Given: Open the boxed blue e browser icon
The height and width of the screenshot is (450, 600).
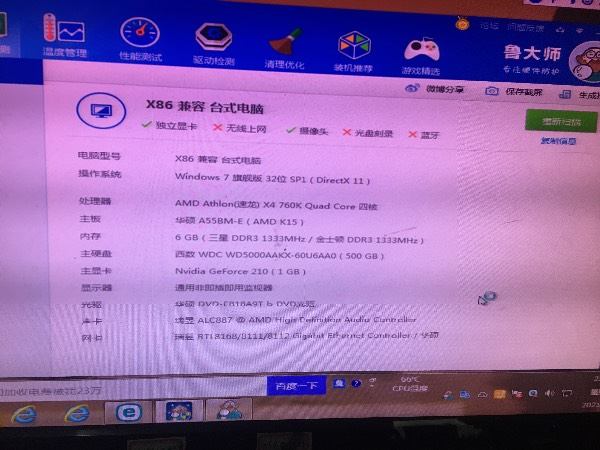Looking at the screenshot, I should (x=128, y=412).
